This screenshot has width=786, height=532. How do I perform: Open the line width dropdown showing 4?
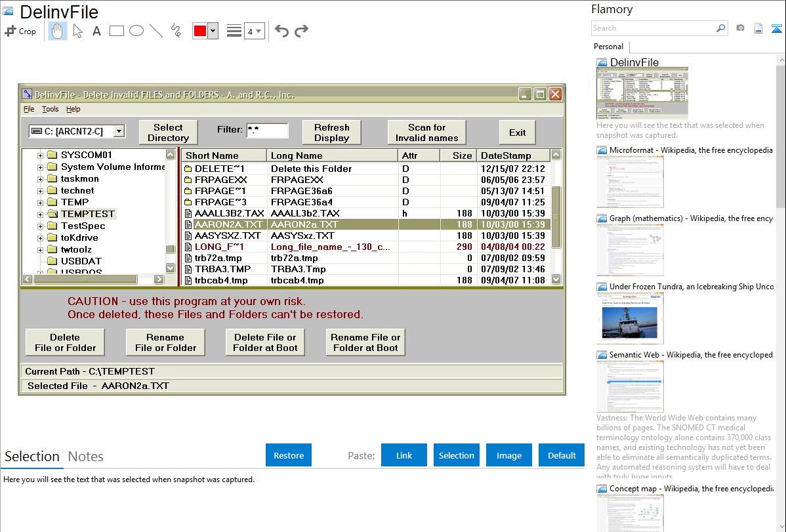coord(254,31)
